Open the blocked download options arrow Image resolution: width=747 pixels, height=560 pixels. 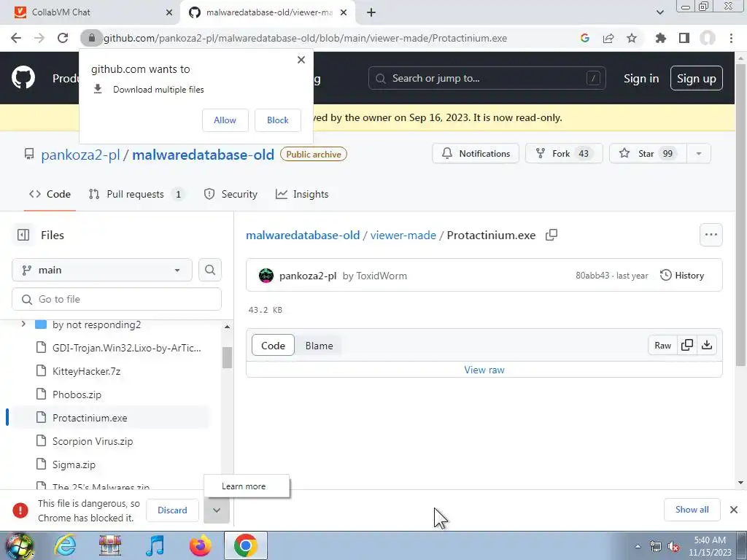(x=217, y=510)
